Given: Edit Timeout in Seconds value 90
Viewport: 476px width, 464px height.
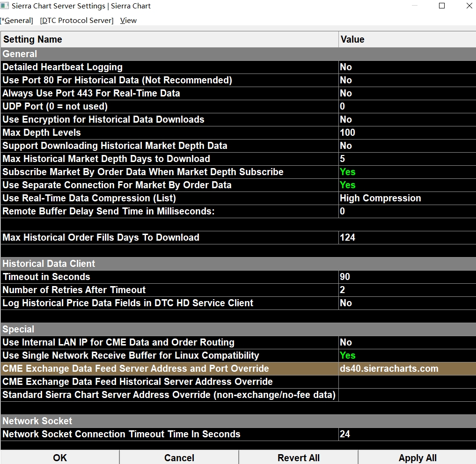Looking at the screenshot, I should point(407,277).
